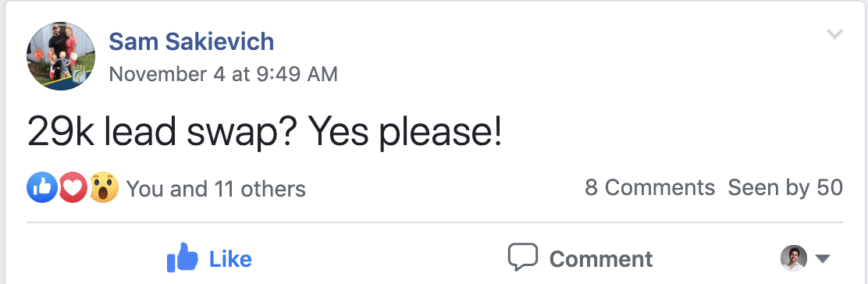
Task: Click the thumbs-up icon in Like button
Action: click(x=182, y=257)
